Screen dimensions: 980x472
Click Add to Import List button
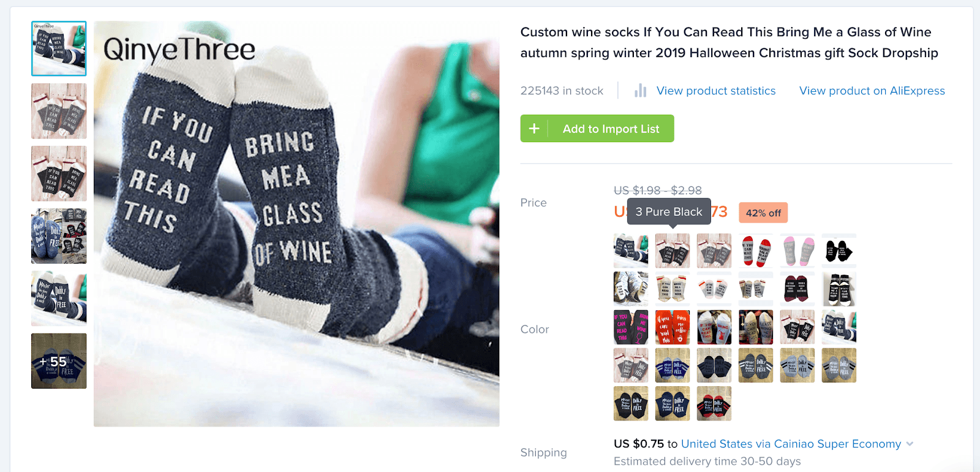[611, 129]
